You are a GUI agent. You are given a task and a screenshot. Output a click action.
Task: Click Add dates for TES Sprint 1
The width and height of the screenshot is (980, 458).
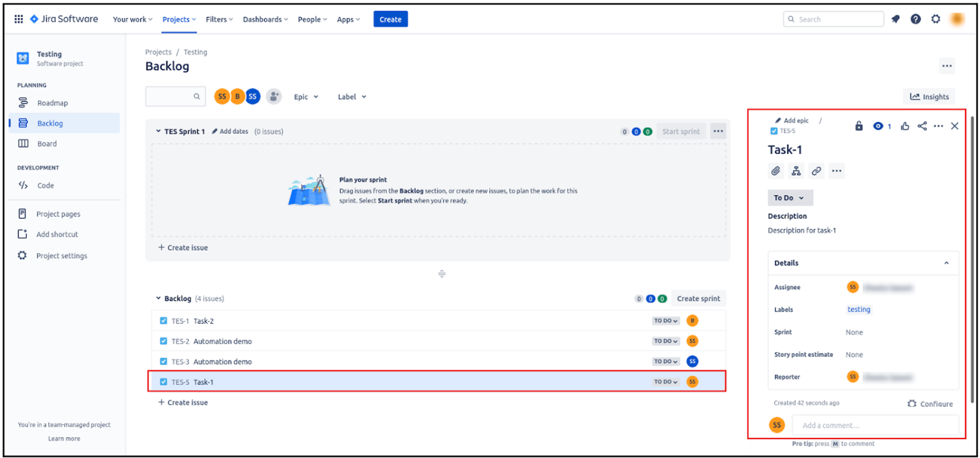click(230, 131)
